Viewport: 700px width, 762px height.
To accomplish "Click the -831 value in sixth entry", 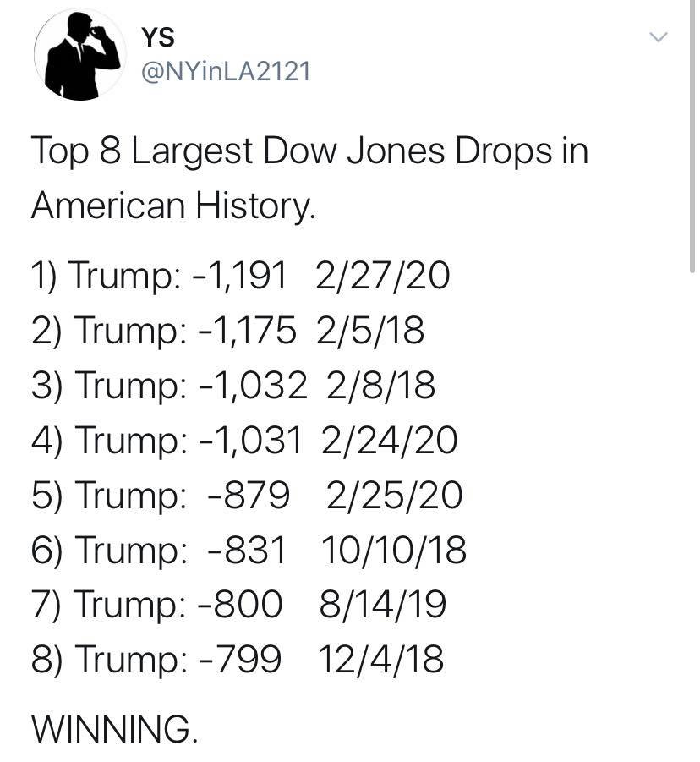I will [x=247, y=550].
